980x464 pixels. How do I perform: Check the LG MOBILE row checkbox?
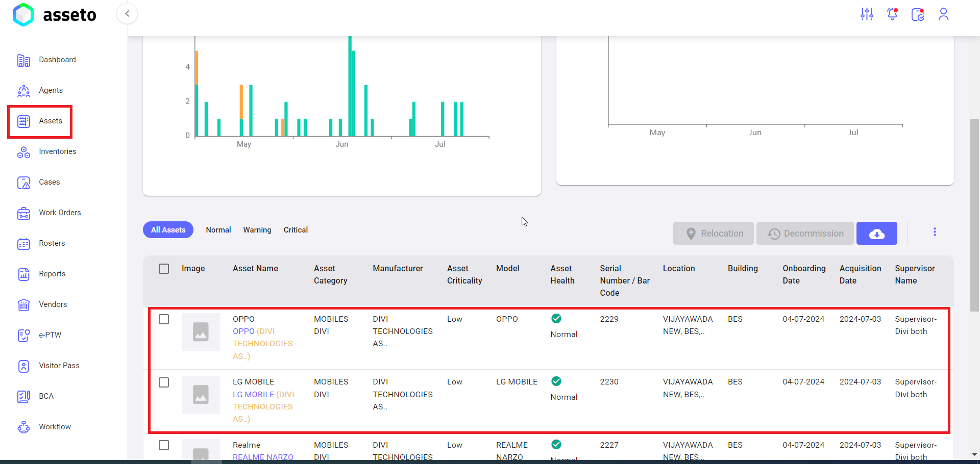pos(164,382)
